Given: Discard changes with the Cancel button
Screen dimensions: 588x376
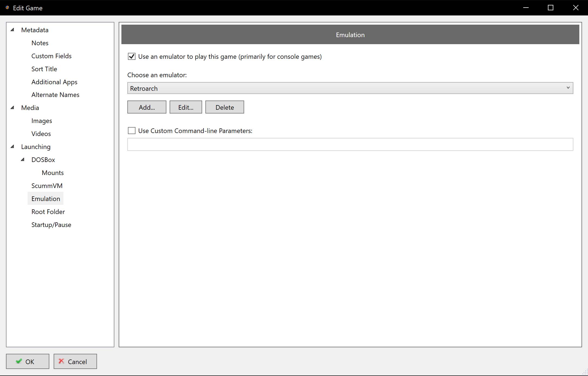Looking at the screenshot, I should click(x=75, y=361).
